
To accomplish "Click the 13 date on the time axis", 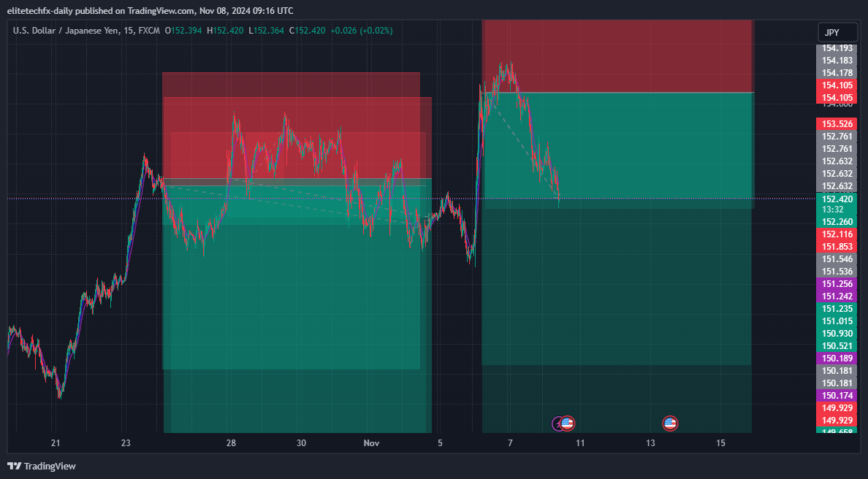I will point(650,443).
